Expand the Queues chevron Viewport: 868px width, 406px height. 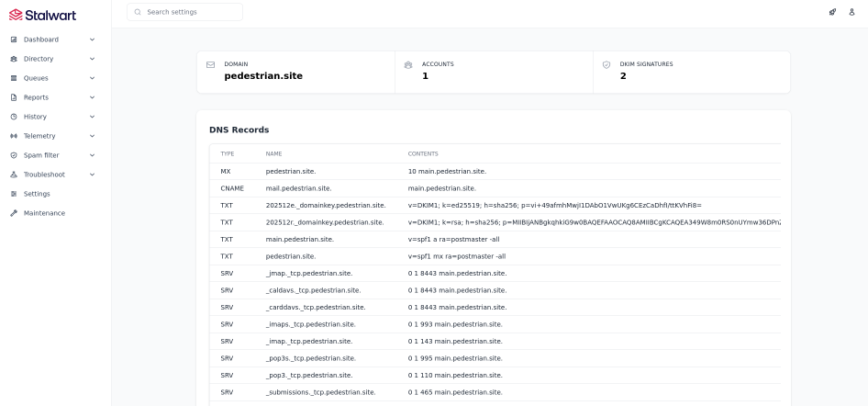click(x=92, y=78)
